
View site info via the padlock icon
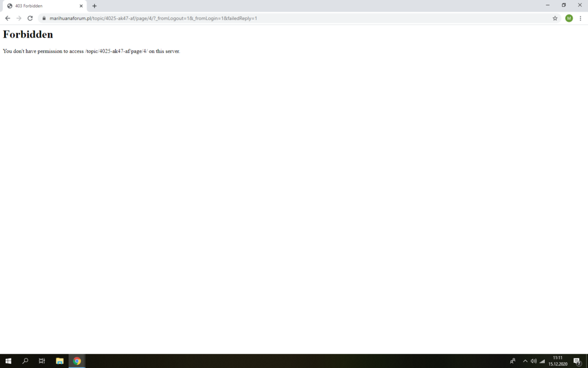pyautogui.click(x=44, y=18)
